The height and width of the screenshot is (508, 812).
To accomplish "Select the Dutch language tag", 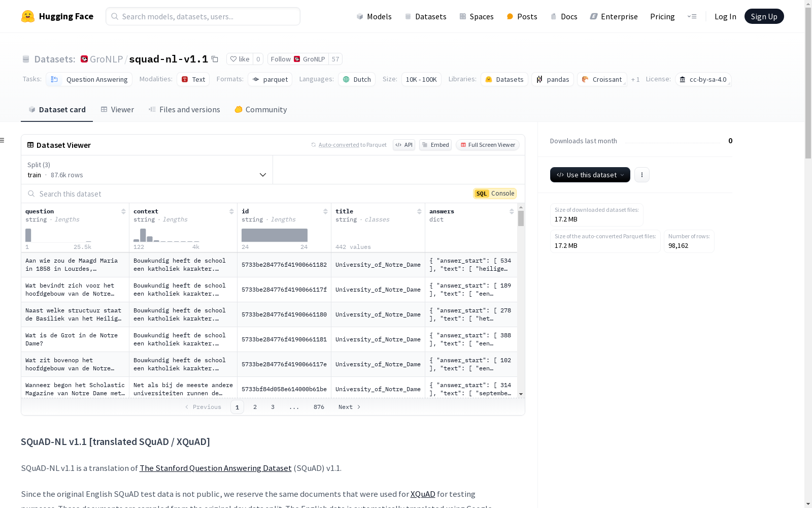I will pyautogui.click(x=357, y=79).
